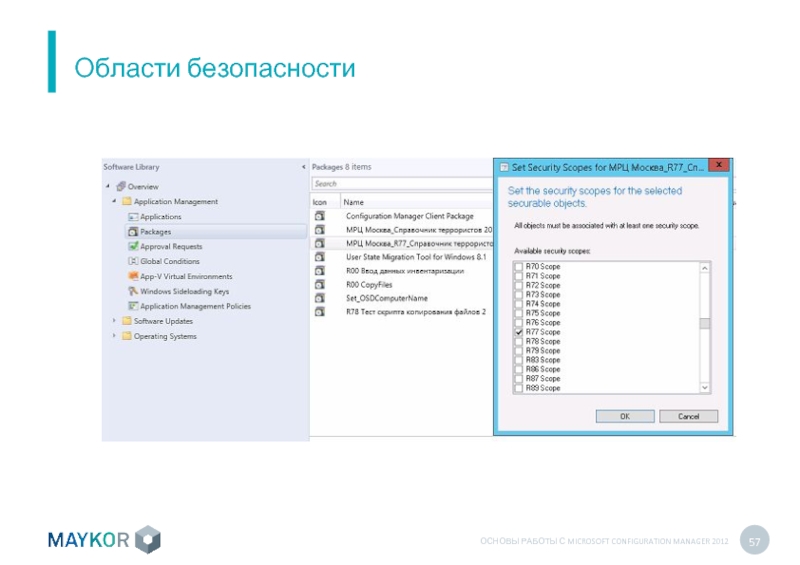Select Windows Sideloading Keys node

(x=185, y=291)
